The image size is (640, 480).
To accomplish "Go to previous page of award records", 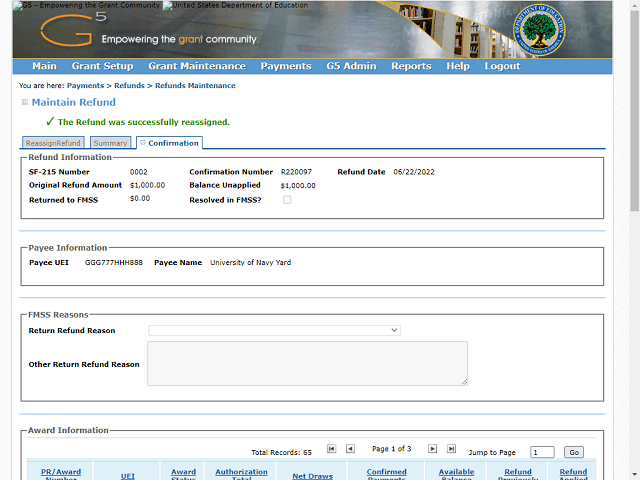I will (x=350, y=449).
